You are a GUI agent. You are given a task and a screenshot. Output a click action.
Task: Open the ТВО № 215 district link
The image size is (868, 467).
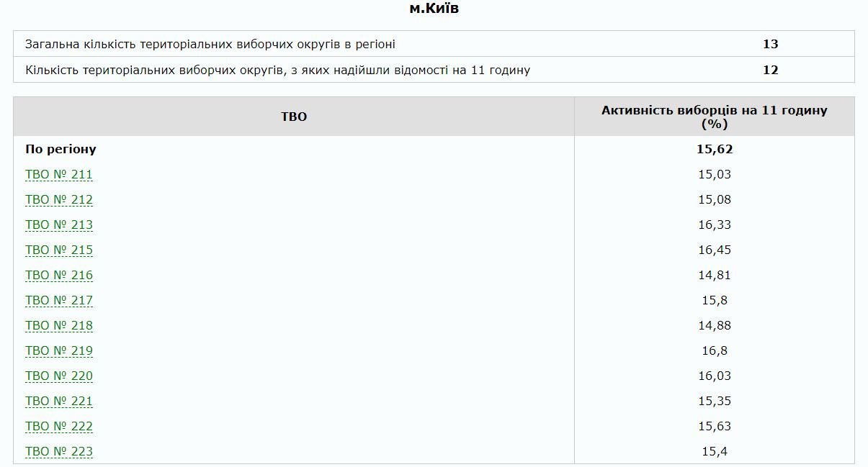point(60,250)
